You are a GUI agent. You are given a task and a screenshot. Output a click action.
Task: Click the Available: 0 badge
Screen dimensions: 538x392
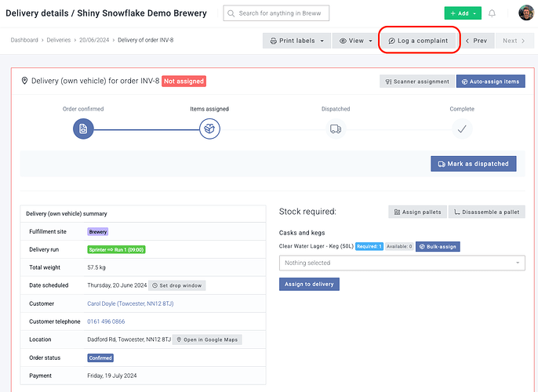(x=399, y=247)
